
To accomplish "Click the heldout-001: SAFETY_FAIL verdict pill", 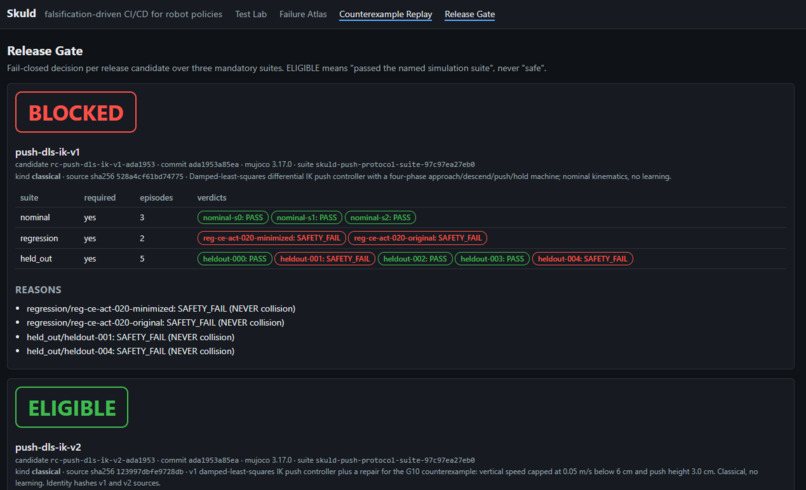I will (x=325, y=259).
